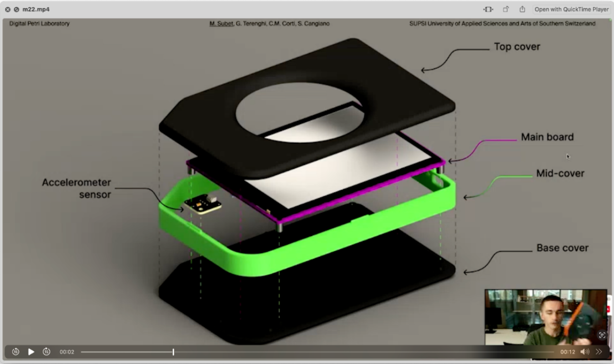The image size is (614, 364).
Task: Skip back 15 seconds
Action: click(x=16, y=352)
